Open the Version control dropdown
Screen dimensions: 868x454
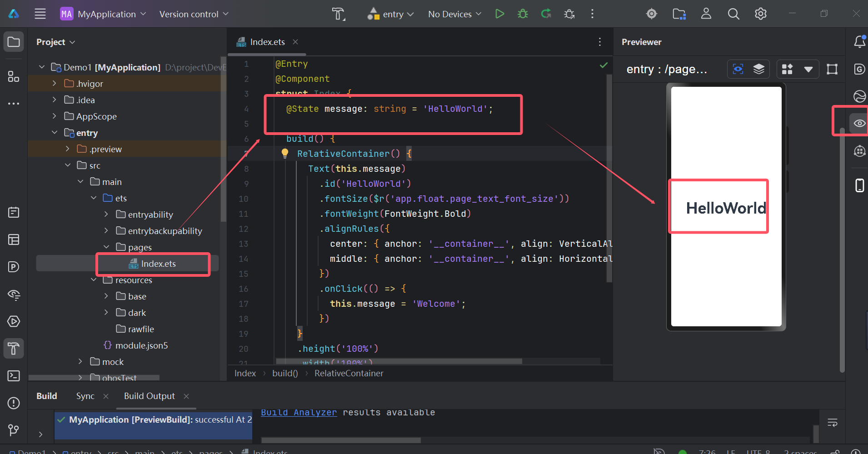pyautogui.click(x=194, y=14)
